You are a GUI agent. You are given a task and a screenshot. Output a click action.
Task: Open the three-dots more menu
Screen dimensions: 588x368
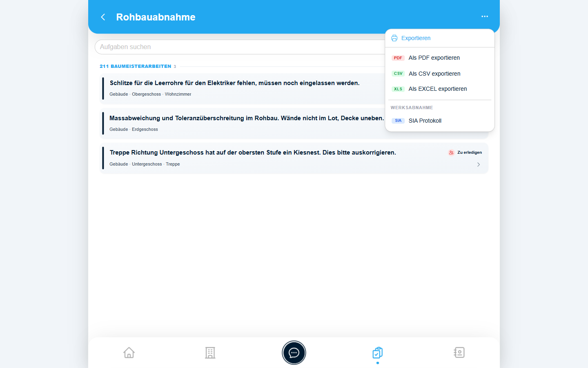point(485,16)
